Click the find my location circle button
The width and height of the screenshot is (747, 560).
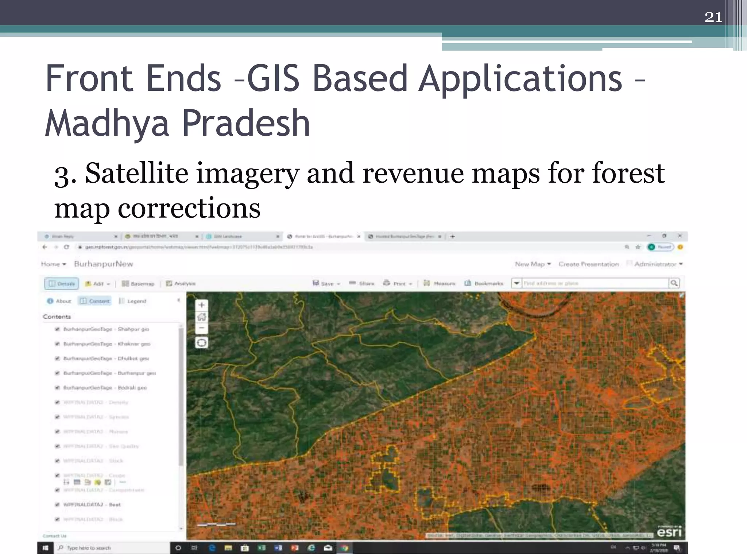(x=201, y=343)
